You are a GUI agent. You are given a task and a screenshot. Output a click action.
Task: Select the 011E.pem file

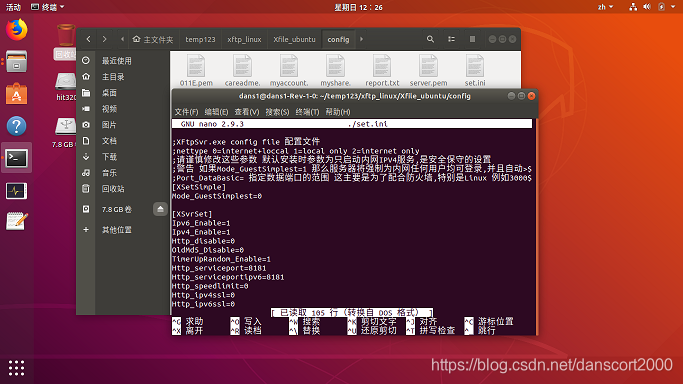pyautogui.click(x=196, y=70)
